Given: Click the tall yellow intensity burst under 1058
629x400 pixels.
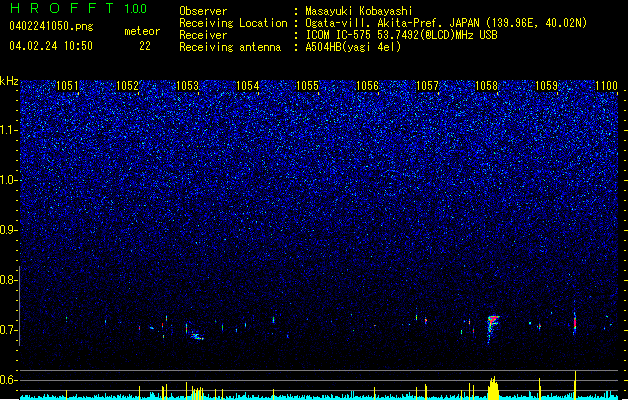Looking at the screenshot, I should 493,388.
